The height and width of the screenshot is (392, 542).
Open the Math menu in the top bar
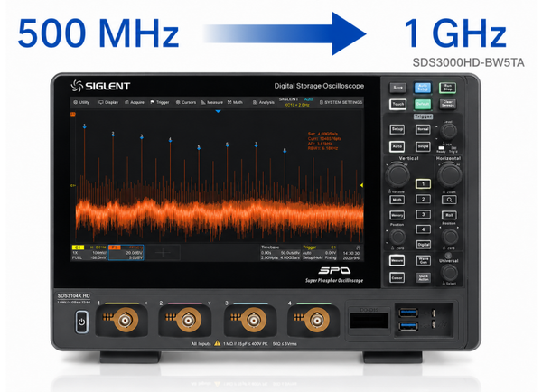[x=235, y=102]
